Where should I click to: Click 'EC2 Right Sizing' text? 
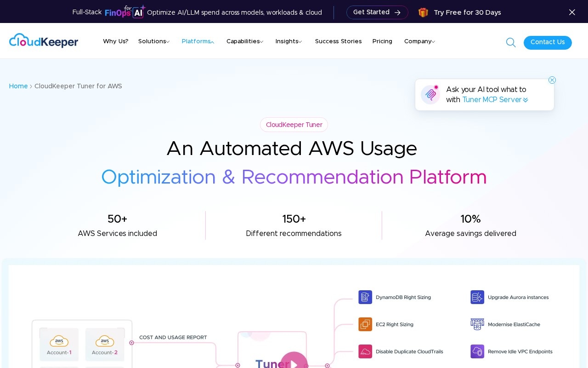click(x=395, y=324)
